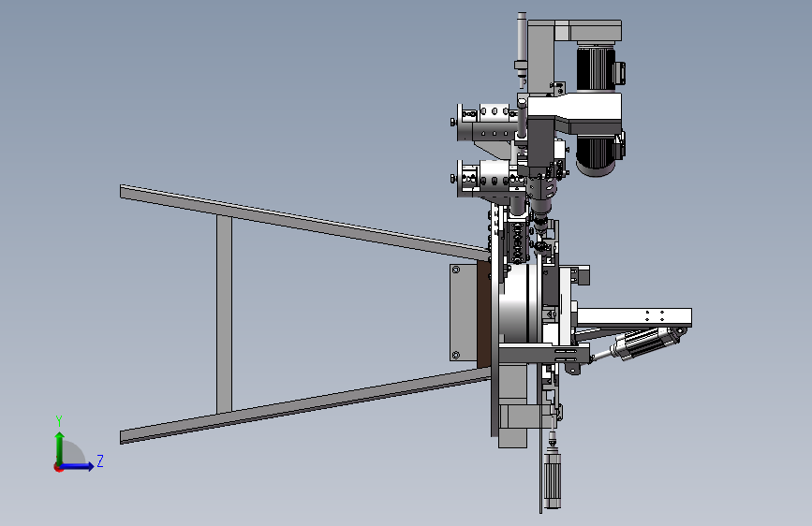Select the horizontal white arm at right
Screen dimensions: 812x526
(635, 317)
